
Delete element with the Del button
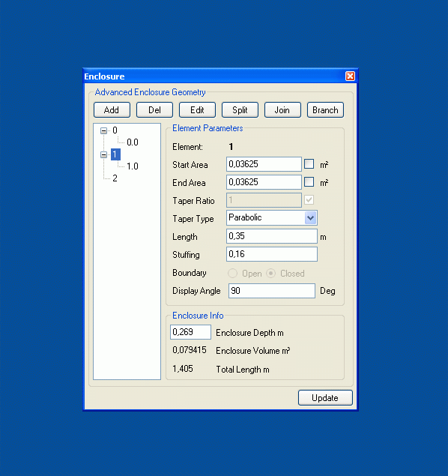point(154,110)
